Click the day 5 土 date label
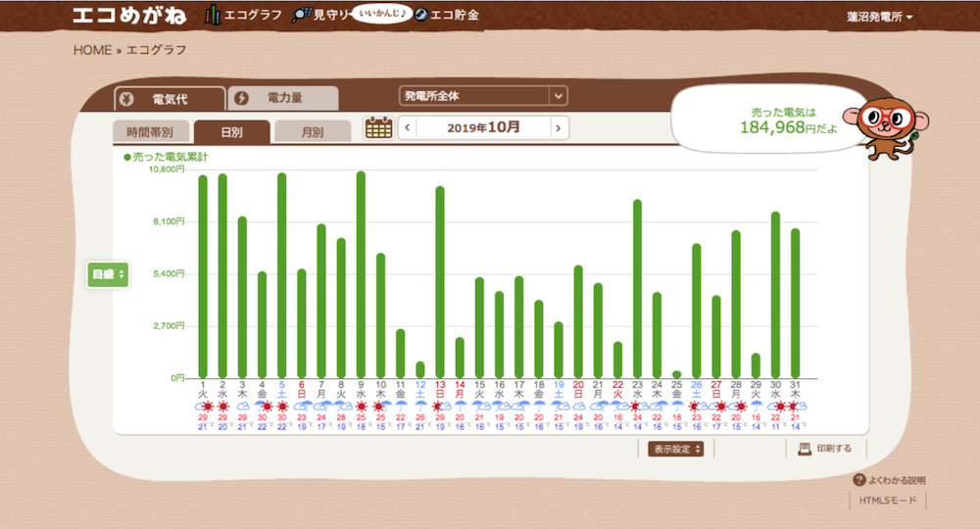Image resolution: width=980 pixels, height=529 pixels. 282,389
